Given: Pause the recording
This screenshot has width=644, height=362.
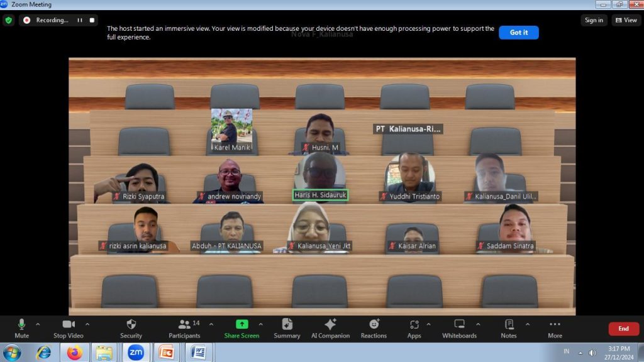Looking at the screenshot, I should coord(80,20).
